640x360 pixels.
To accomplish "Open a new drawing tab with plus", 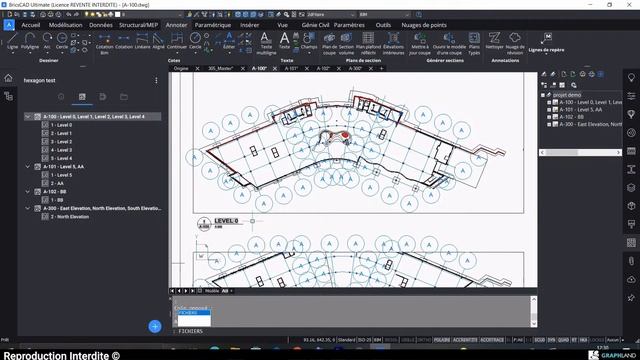I will [382, 69].
